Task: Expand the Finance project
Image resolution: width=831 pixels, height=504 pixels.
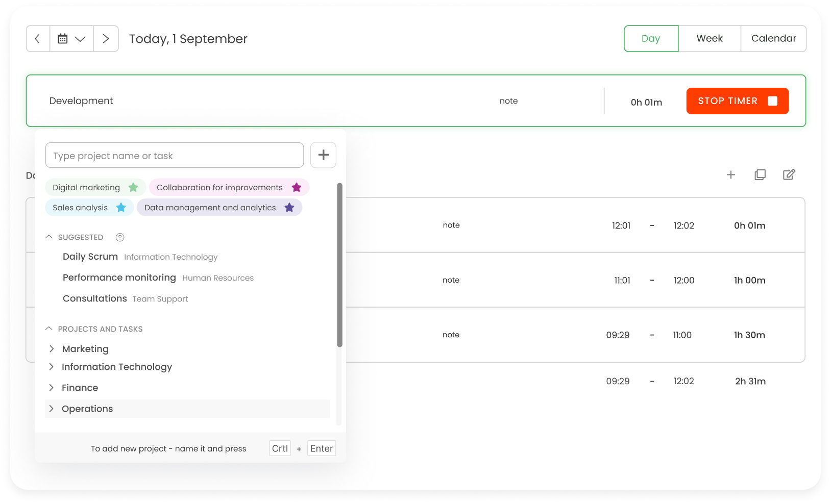Action: tap(52, 388)
